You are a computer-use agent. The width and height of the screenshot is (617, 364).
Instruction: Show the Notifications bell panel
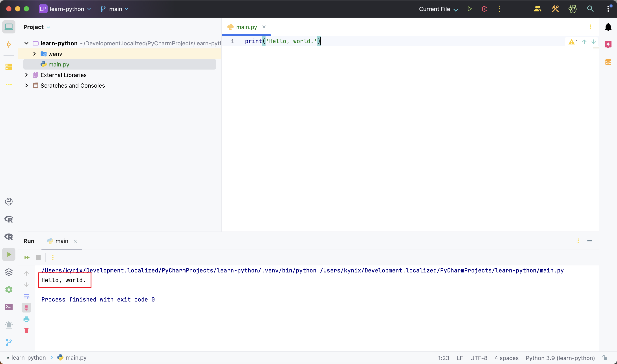(608, 27)
